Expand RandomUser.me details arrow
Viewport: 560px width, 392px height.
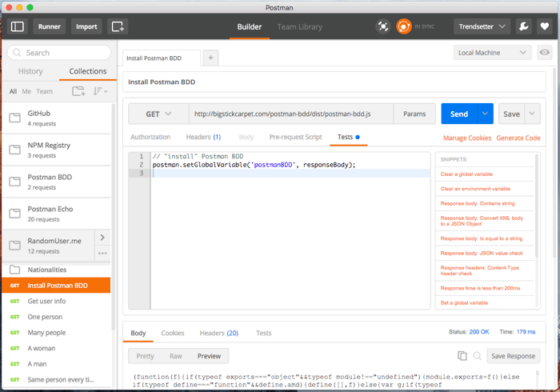tap(102, 238)
